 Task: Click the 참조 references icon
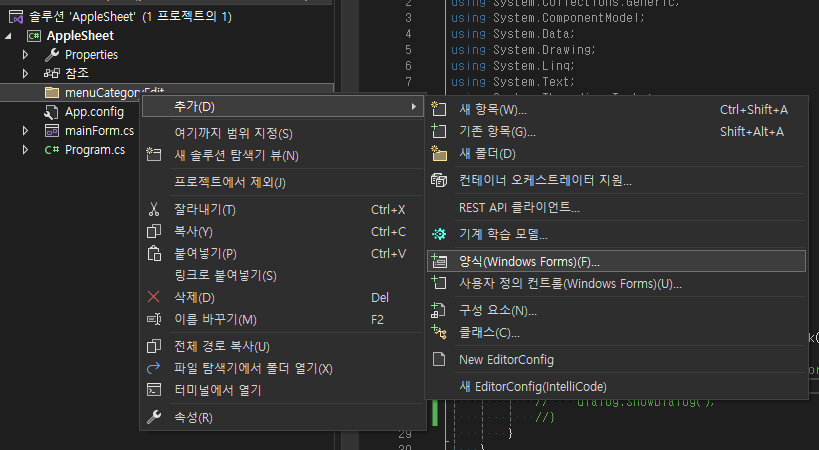click(x=52, y=73)
